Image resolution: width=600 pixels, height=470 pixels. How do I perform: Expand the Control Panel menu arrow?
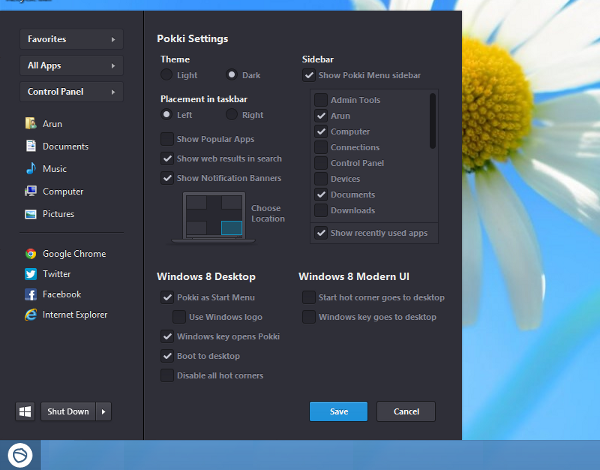click(113, 92)
